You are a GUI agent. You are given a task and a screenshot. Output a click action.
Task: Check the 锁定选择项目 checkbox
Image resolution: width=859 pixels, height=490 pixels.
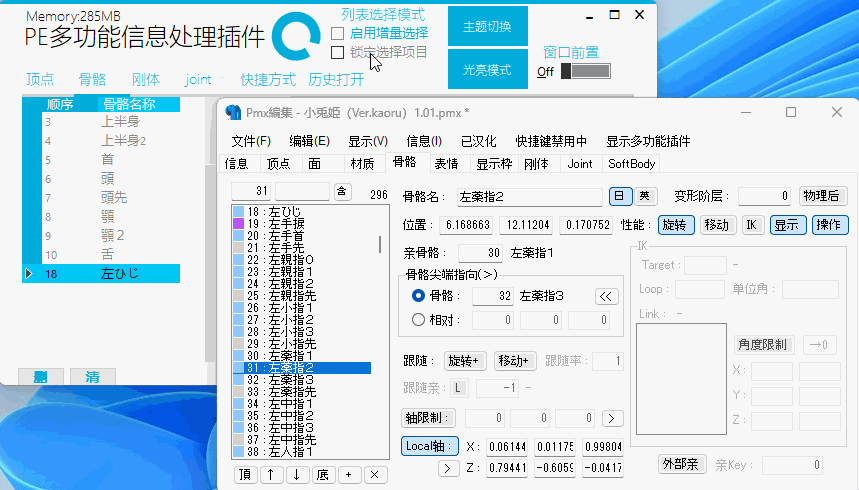click(338, 52)
